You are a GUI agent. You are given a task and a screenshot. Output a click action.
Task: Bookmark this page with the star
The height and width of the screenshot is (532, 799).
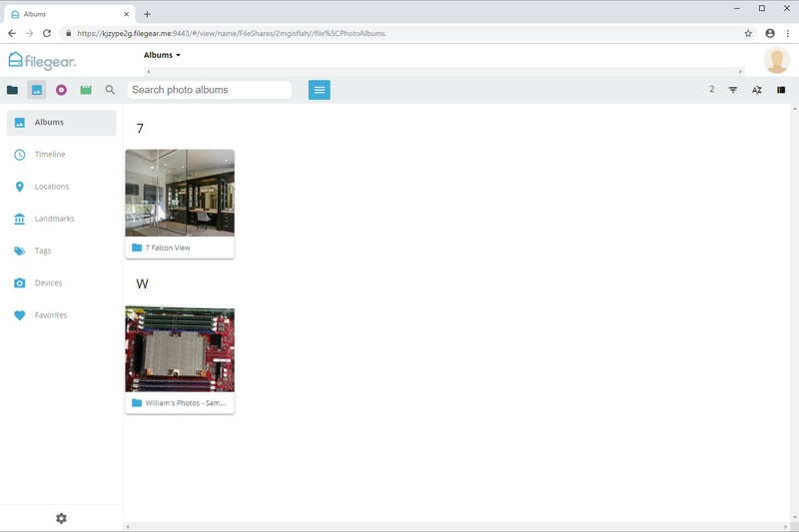(x=748, y=33)
